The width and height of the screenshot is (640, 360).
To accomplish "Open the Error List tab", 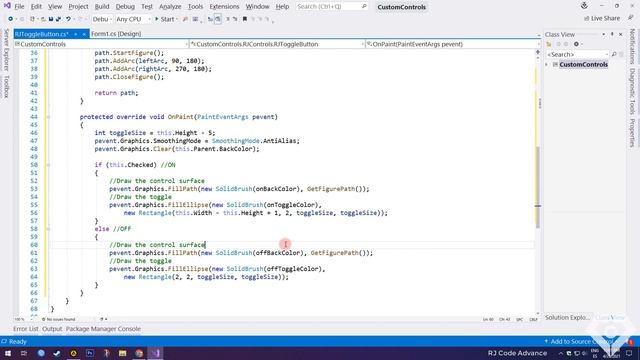I will coord(25,329).
